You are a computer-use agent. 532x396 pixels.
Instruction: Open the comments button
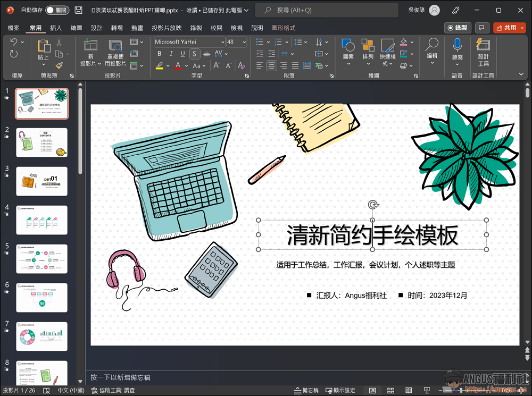pos(481,28)
